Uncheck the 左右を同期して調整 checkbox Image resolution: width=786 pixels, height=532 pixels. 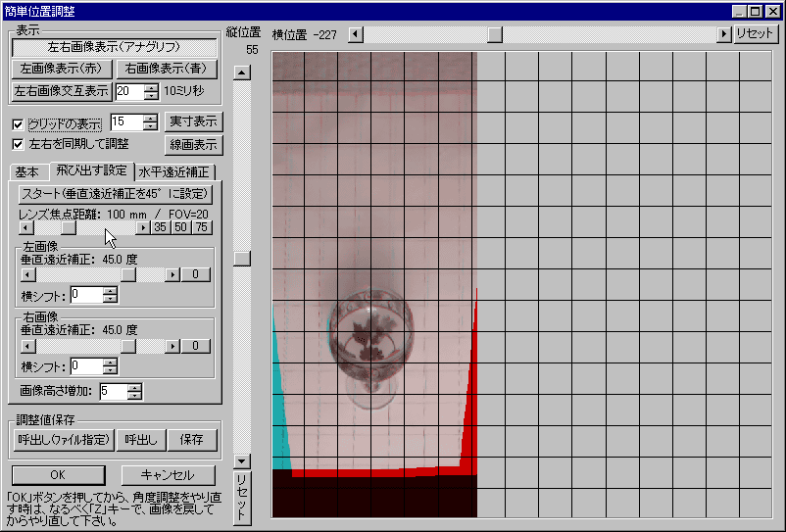(18, 144)
